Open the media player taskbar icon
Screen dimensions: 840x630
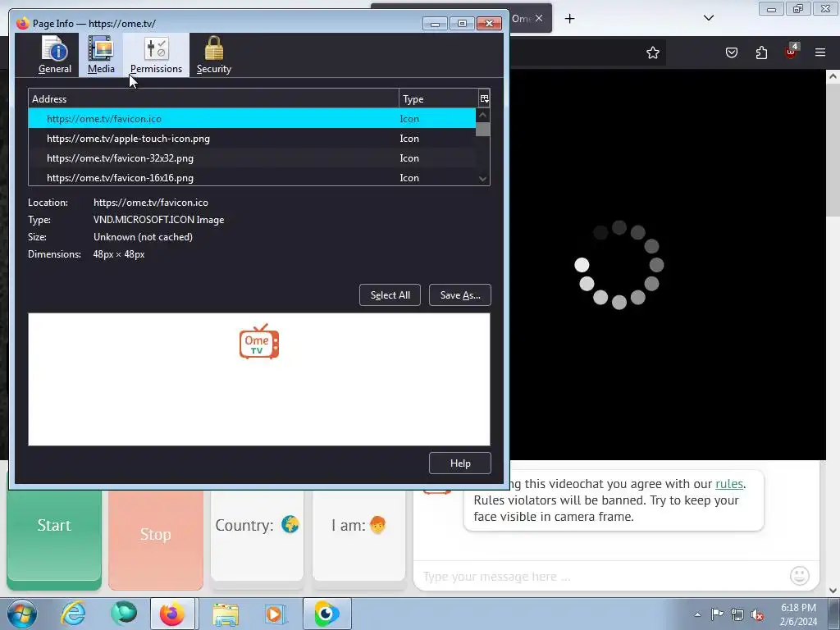pos(276,614)
